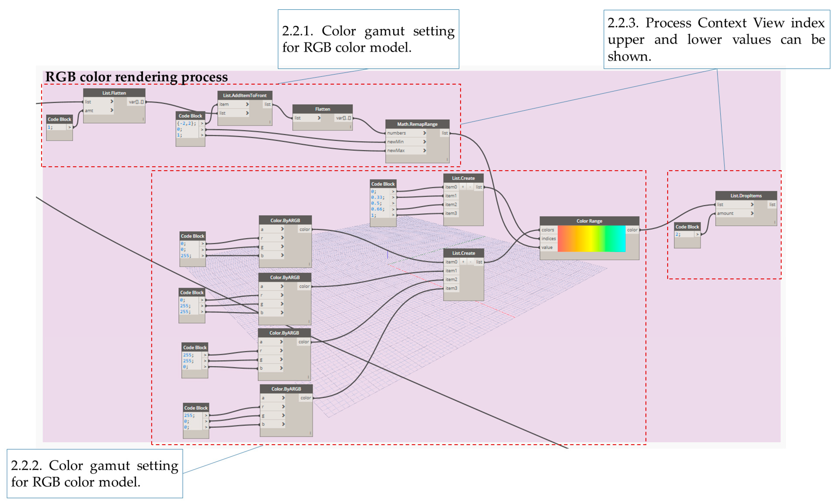Click the gradient preview in Color Range
The height and width of the screenshot is (504, 836).
click(591, 239)
